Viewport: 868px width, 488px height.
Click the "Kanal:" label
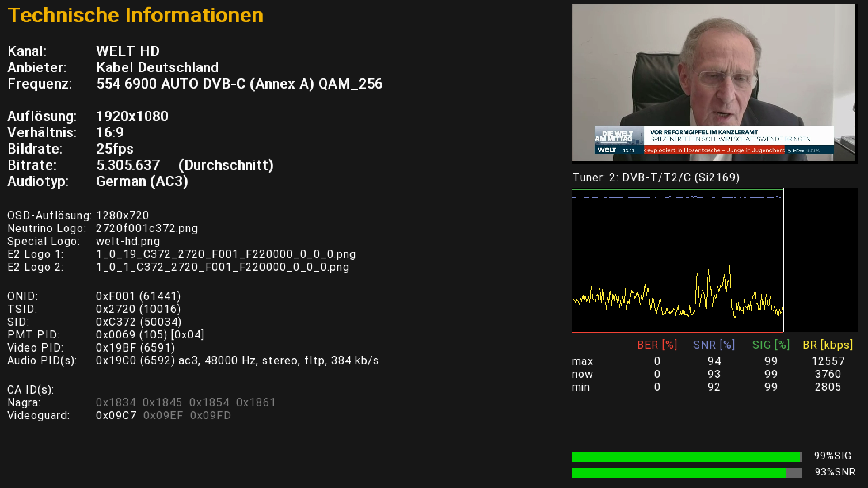[x=27, y=51]
